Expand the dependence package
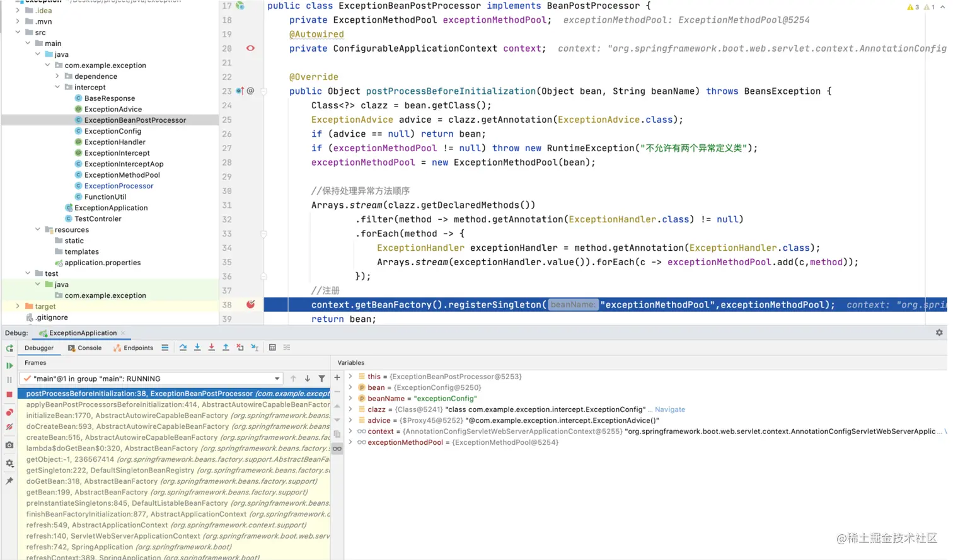 click(x=57, y=76)
